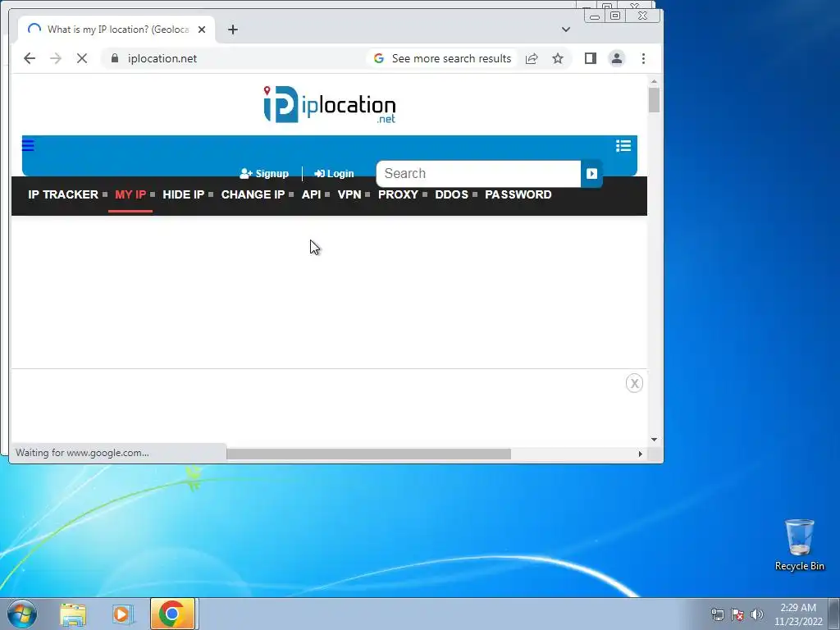The height and width of the screenshot is (630, 840).
Task: Click the iplocation.net address bar URL
Action: (162, 58)
